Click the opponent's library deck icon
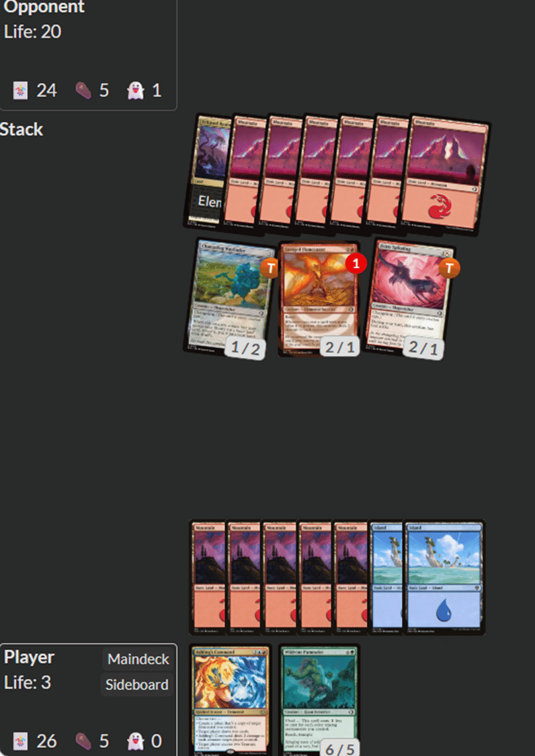Viewport: 535px width, 756px height. point(20,90)
